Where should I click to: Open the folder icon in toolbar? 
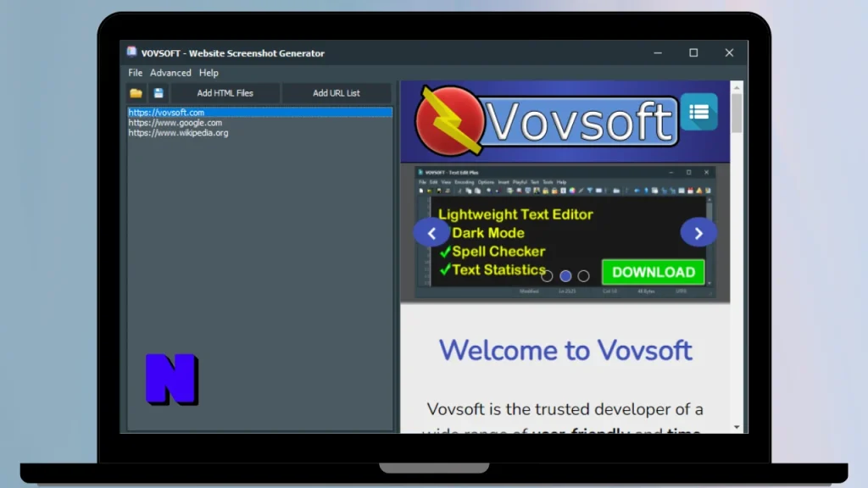[x=136, y=93]
